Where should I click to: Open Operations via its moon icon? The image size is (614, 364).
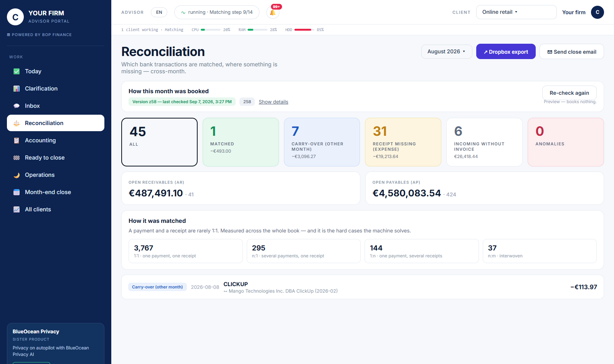(17, 175)
